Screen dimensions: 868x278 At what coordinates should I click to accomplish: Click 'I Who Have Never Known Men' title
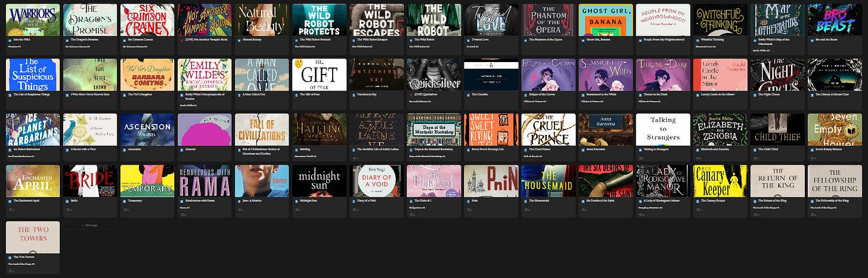(89, 94)
